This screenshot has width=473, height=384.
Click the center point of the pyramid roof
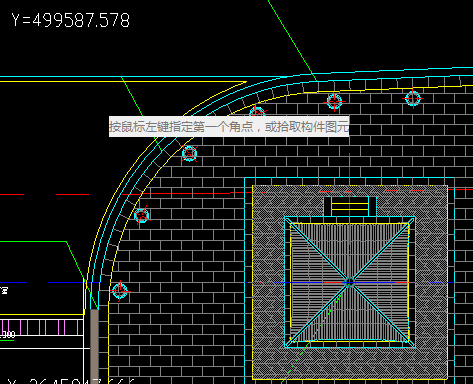click(x=350, y=283)
